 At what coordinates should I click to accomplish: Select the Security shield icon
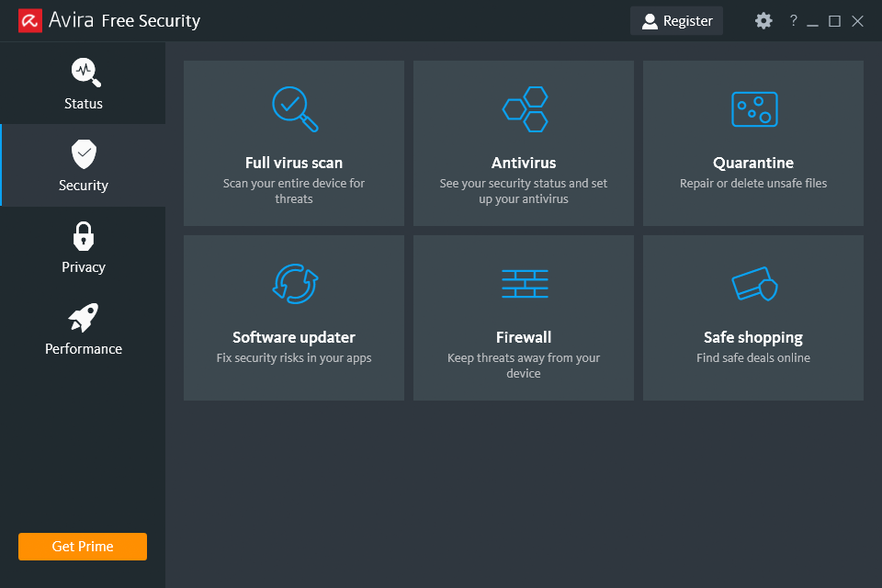(84, 154)
